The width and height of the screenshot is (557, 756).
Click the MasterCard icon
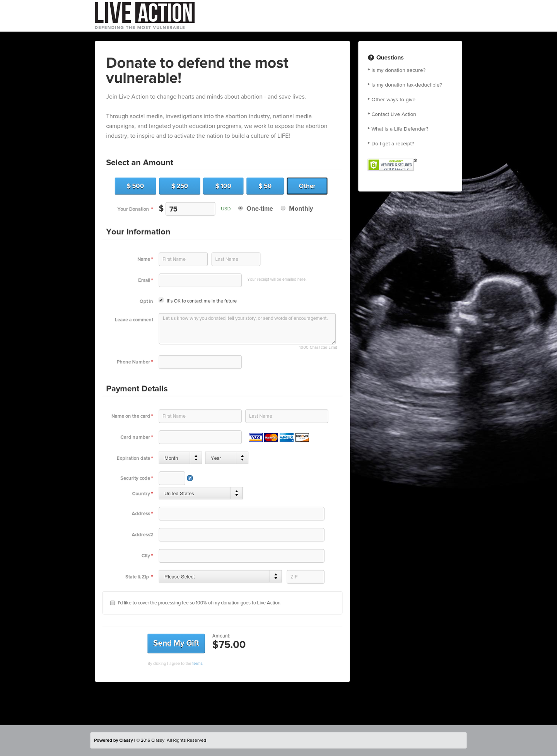pyautogui.click(x=271, y=437)
